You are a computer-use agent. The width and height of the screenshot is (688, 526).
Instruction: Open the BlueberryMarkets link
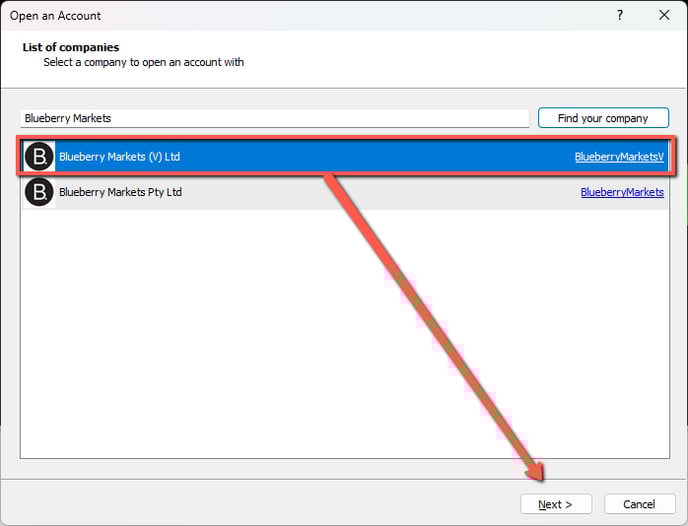622,192
